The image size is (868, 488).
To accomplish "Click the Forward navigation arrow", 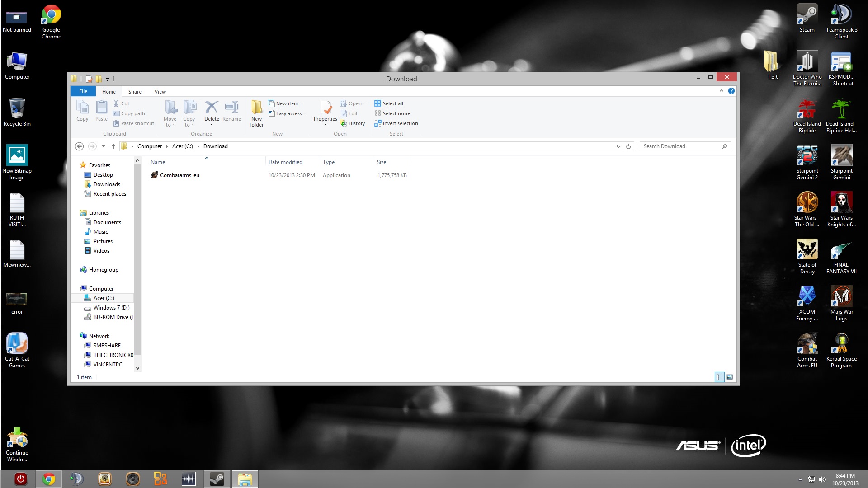I will point(92,146).
